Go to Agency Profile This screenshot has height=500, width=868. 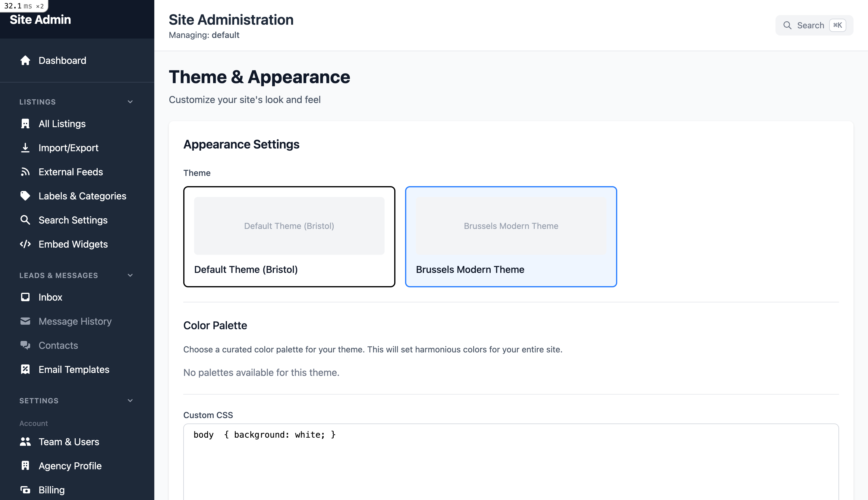tap(70, 466)
